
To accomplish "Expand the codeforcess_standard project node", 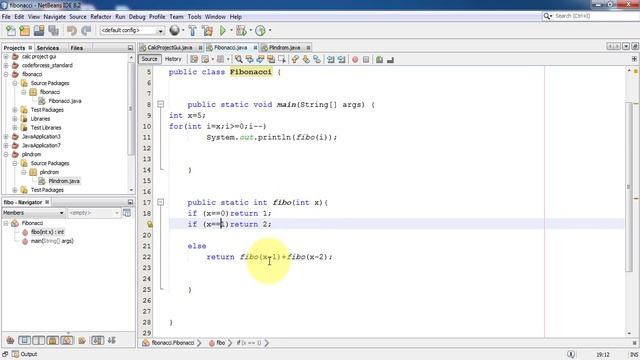I will [x=6, y=65].
